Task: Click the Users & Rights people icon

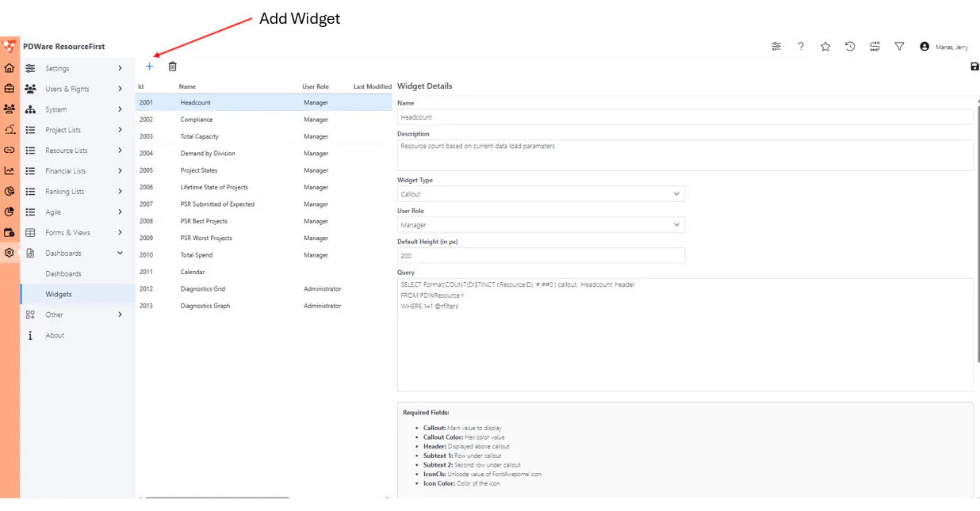Action: tap(30, 89)
